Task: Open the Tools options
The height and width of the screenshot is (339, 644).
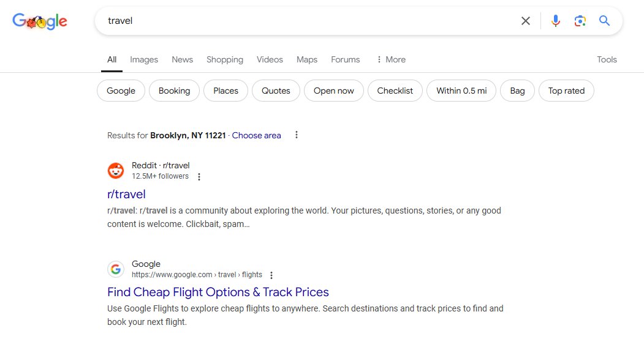Action: pyautogui.click(x=607, y=60)
